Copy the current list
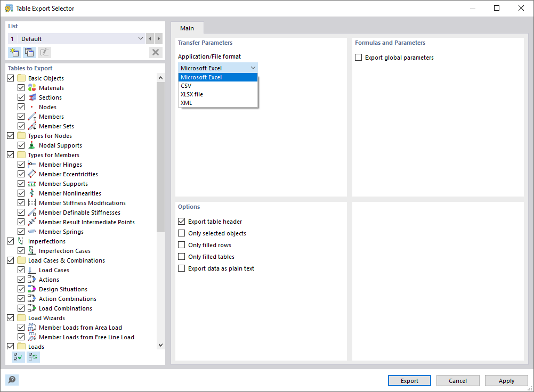Viewport: 534px width, 392px height. point(29,52)
